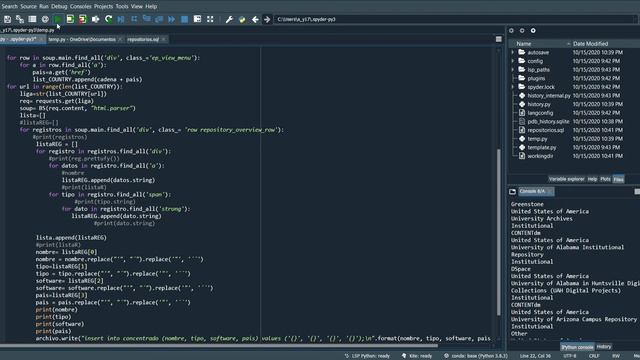Viewport: 640px width, 360px height.
Task: Open the Help menu
Action: (x=151, y=6)
